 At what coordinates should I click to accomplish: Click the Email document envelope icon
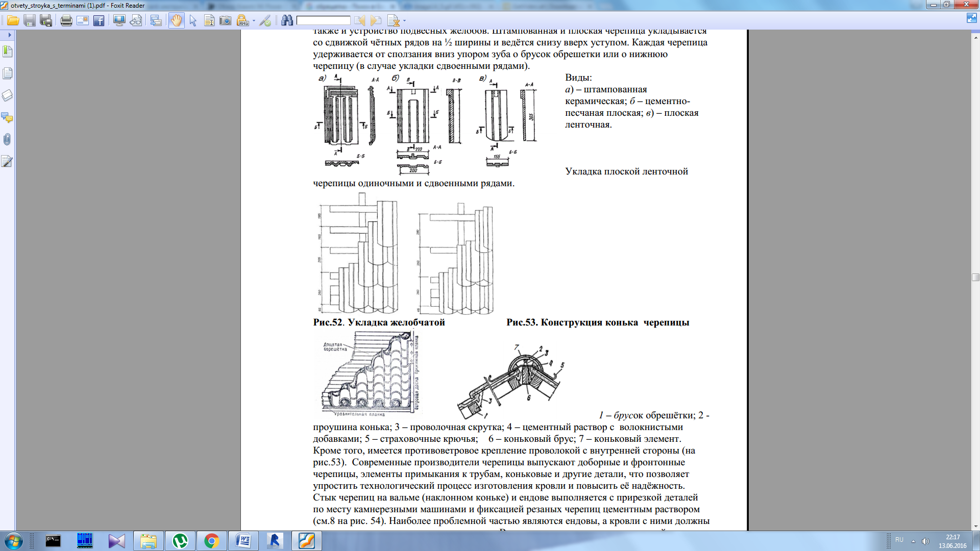tap(82, 20)
